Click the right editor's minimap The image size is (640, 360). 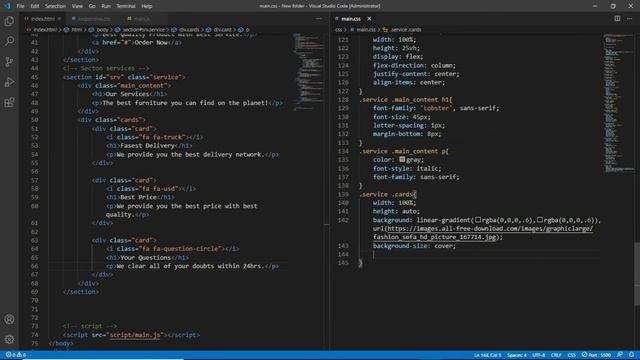(x=618, y=104)
